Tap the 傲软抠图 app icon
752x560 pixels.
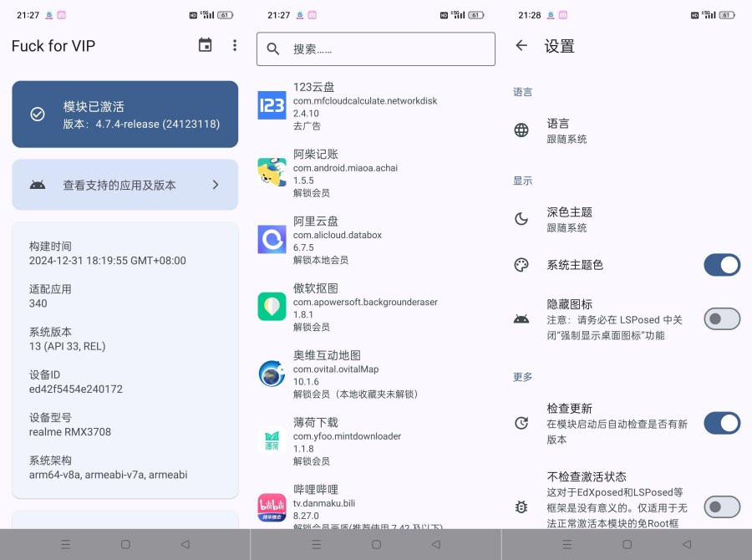tap(272, 306)
